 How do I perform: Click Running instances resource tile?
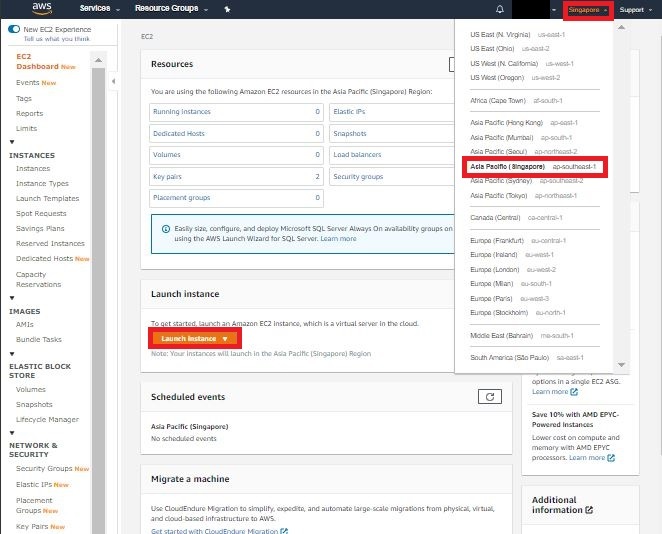point(236,112)
